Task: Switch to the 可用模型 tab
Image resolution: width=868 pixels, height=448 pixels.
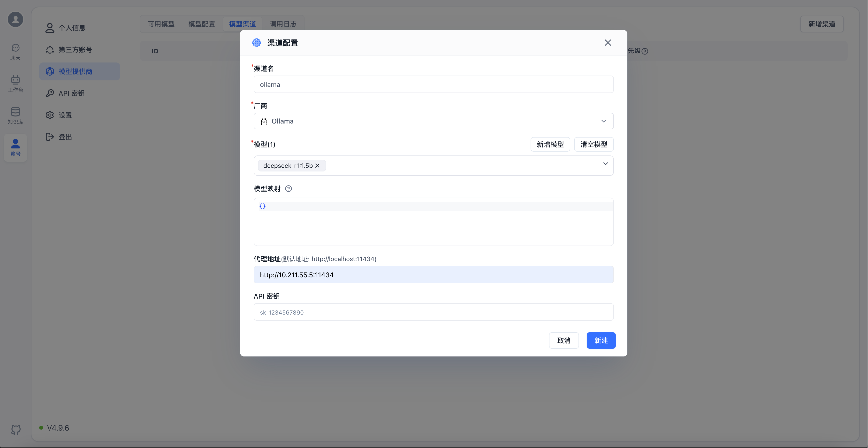Action: pyautogui.click(x=161, y=24)
